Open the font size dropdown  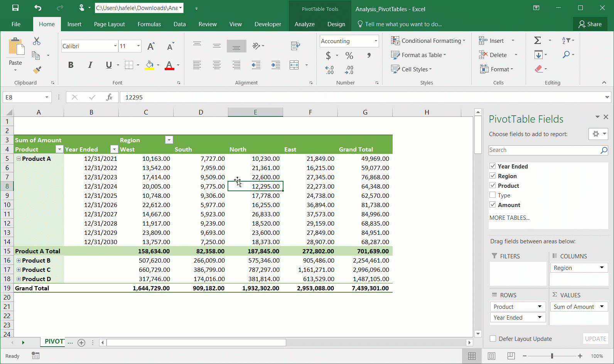[x=138, y=46]
